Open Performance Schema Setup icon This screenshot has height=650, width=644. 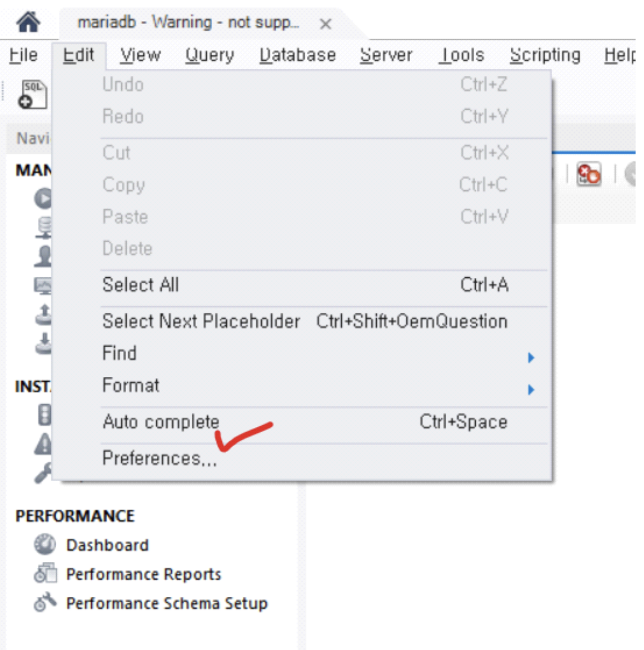(45, 603)
